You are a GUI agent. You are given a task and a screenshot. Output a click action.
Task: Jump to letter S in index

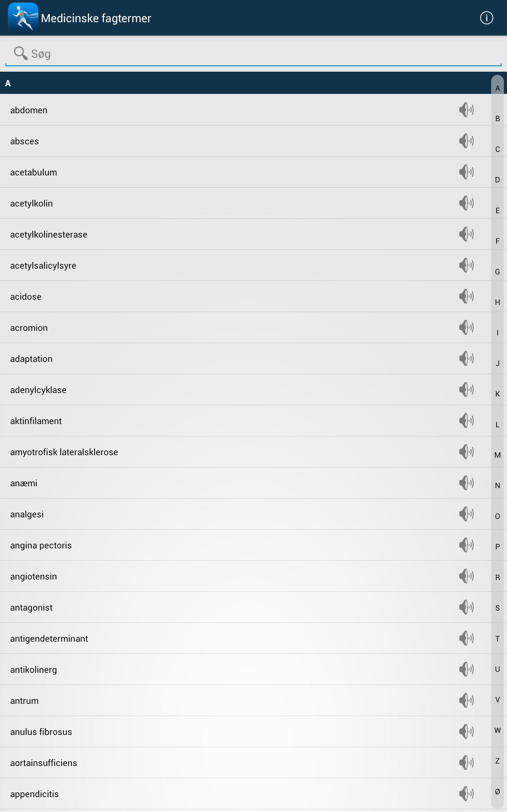[497, 608]
